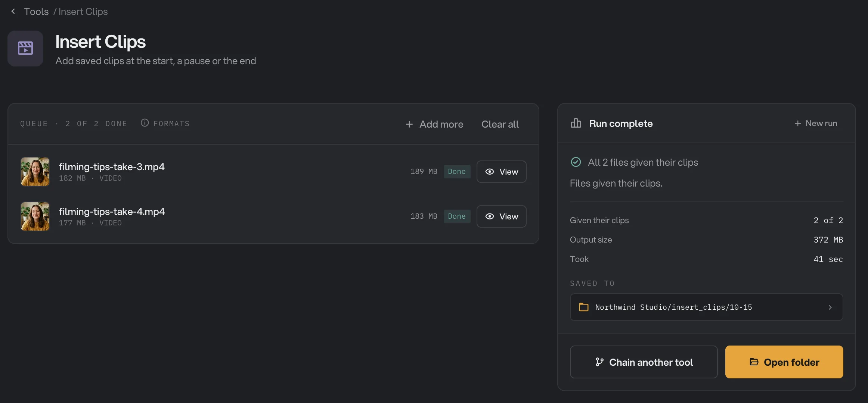Screen dimensions: 868x403
Task: Click the green success checkmark icon
Action: [576, 162]
